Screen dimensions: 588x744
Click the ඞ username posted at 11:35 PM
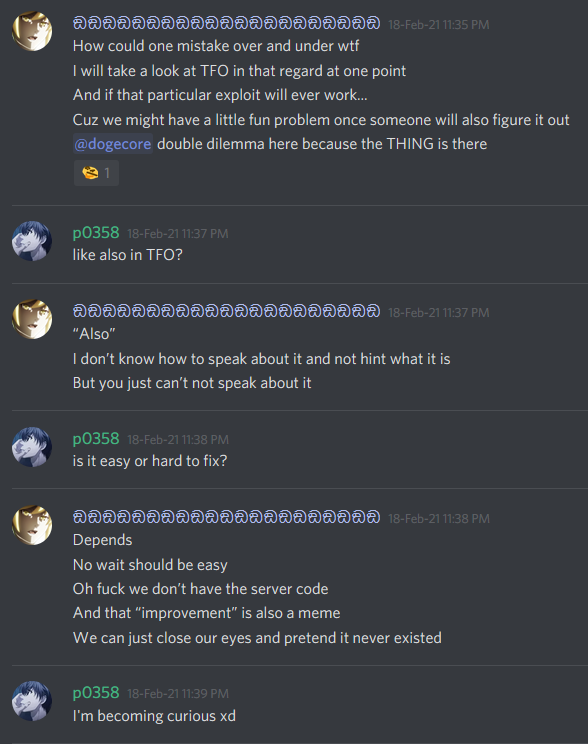(226, 23)
